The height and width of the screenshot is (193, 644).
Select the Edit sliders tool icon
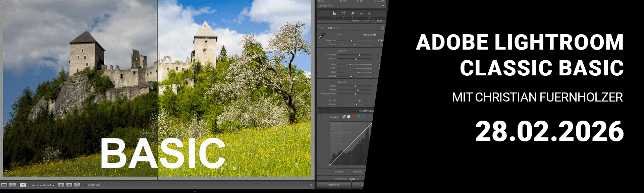point(334,13)
